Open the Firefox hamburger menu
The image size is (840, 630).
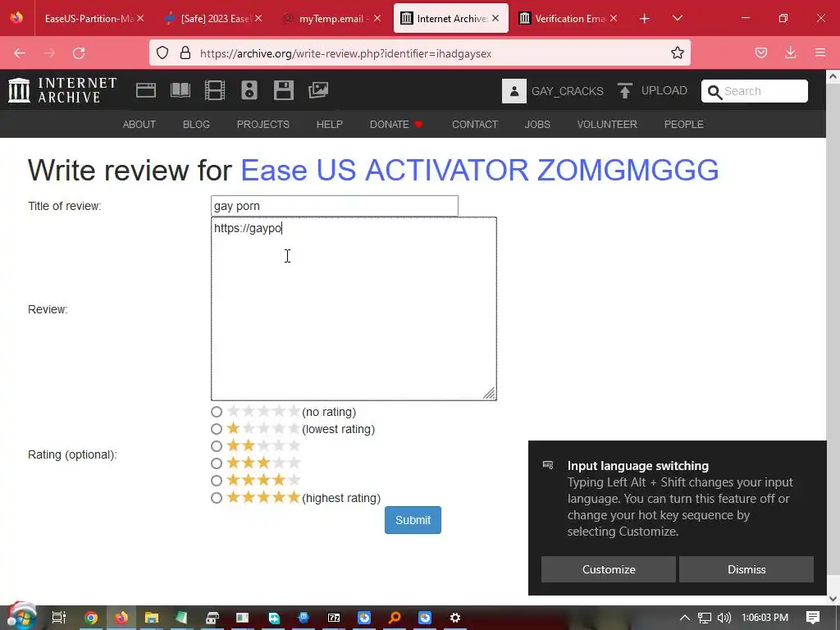820,52
